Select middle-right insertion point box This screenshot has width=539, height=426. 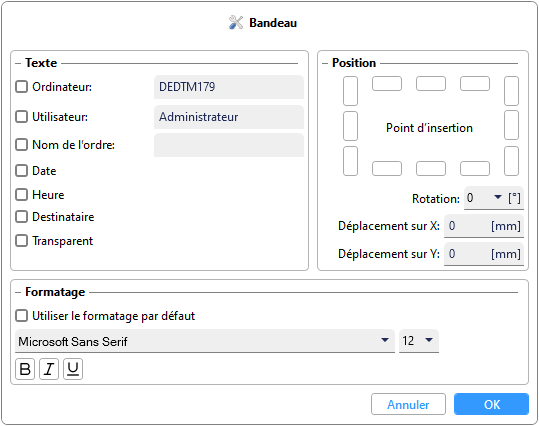pos(511,125)
